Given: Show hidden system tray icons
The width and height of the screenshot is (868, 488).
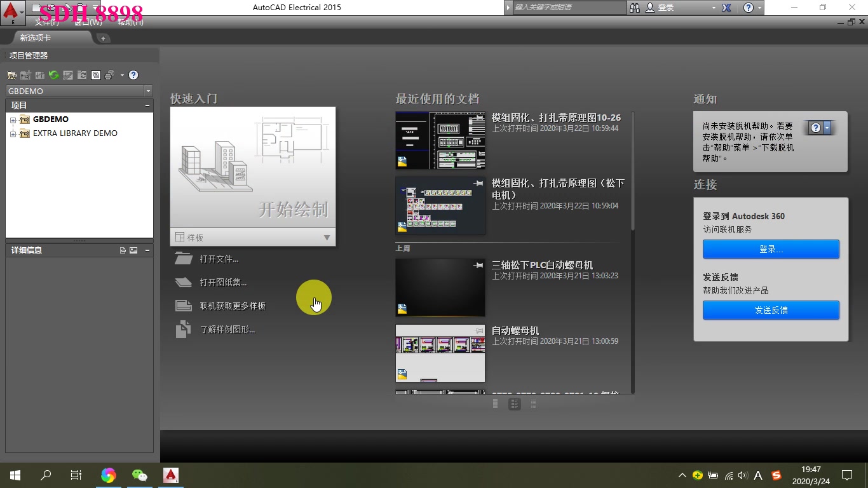Looking at the screenshot, I should click(682, 475).
